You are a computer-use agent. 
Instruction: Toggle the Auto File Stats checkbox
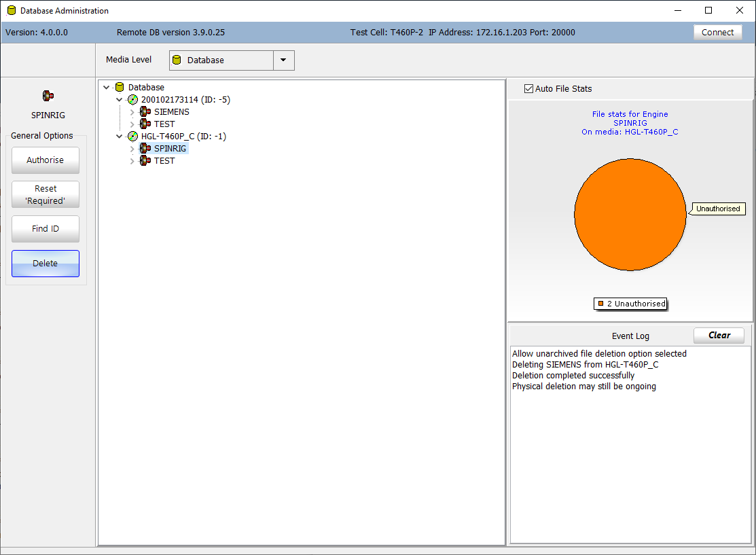pyautogui.click(x=529, y=89)
